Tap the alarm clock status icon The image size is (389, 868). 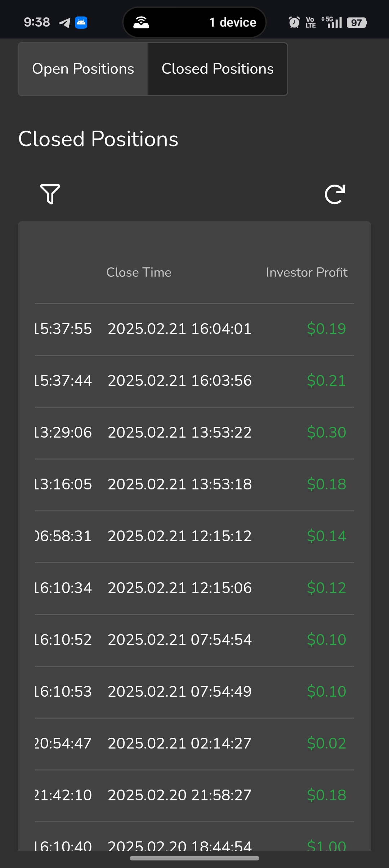[x=294, y=22]
